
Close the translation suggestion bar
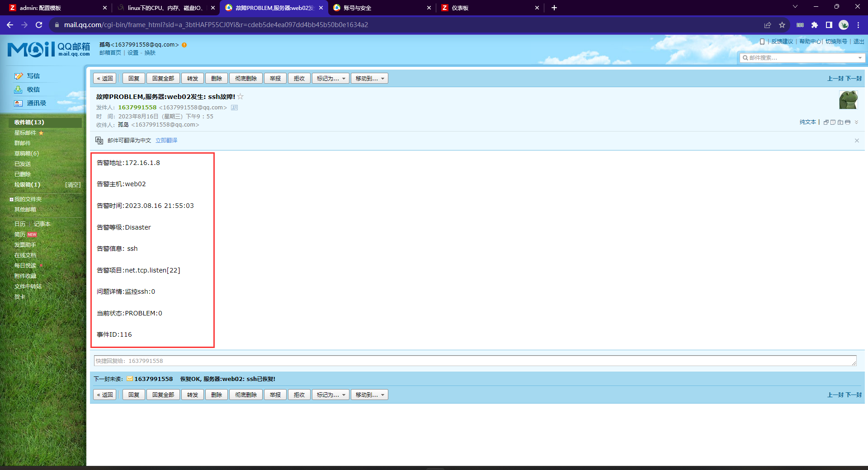857,141
